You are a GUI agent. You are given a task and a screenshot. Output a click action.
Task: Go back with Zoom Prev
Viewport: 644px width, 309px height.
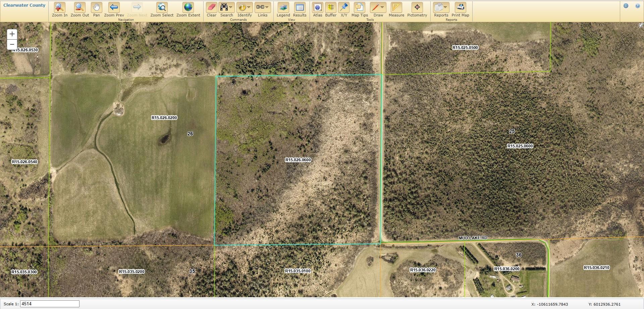(x=114, y=10)
